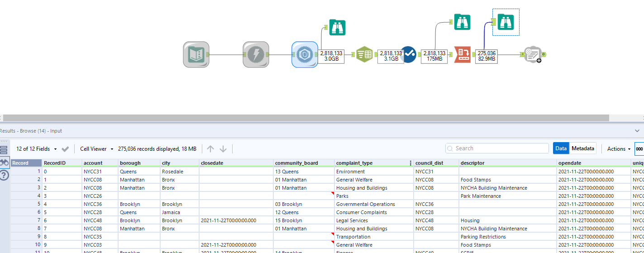This screenshot has height=253, width=644.
Task: Open the Actions dropdown menu
Action: coord(619,149)
